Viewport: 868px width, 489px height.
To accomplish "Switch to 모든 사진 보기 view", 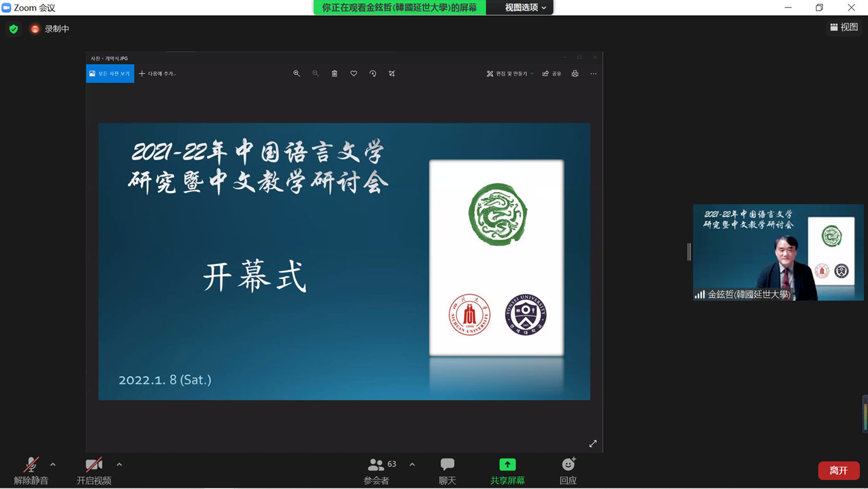I will [x=110, y=74].
